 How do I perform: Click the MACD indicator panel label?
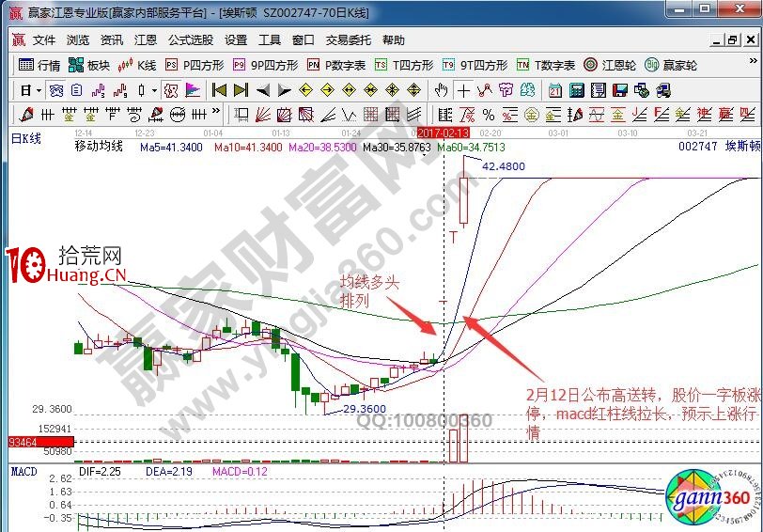pos(23,471)
